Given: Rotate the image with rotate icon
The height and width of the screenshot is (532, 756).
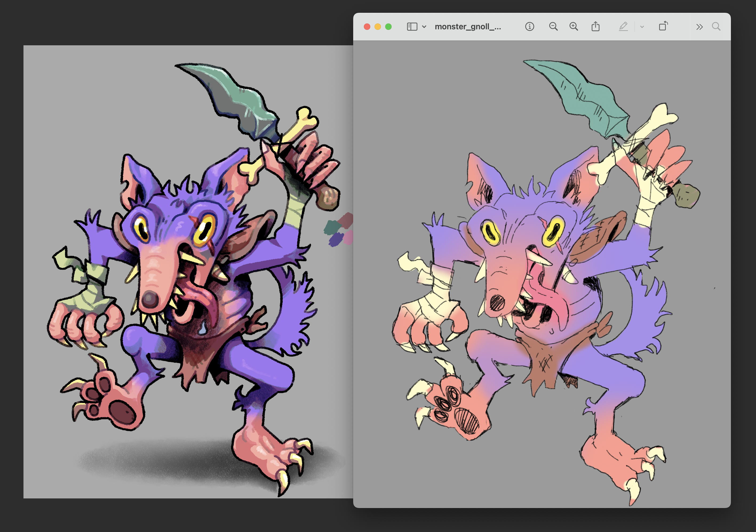Looking at the screenshot, I should [663, 27].
